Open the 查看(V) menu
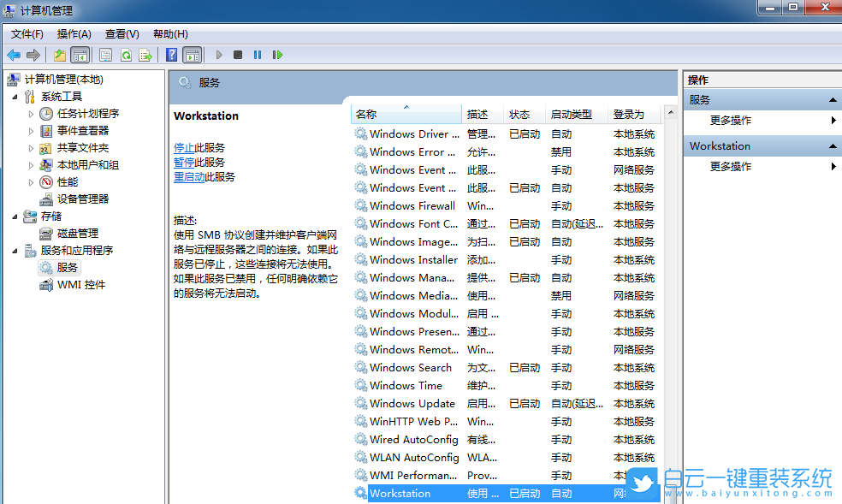This screenshot has width=842, height=504. [x=121, y=34]
